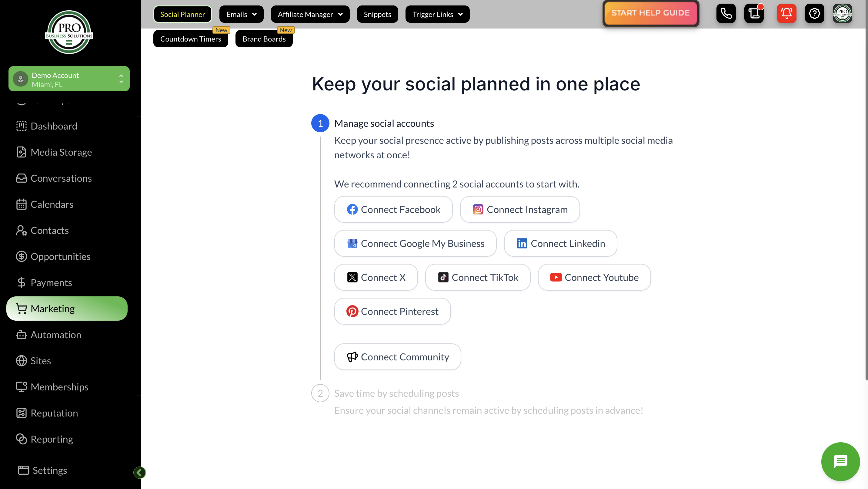Image resolution: width=868 pixels, height=489 pixels.
Task: Click the PRO Business Solutions logo
Action: point(69,32)
